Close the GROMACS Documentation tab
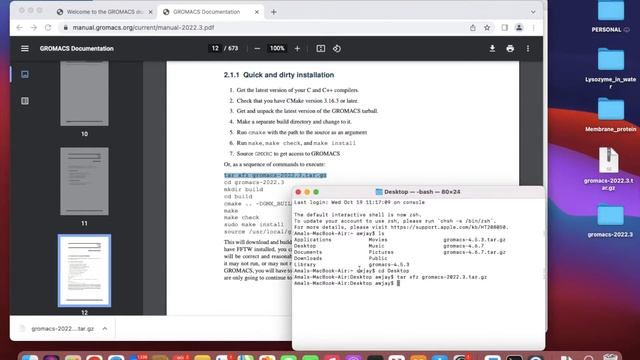Viewport: 640px width, 360px height. pyautogui.click(x=257, y=12)
